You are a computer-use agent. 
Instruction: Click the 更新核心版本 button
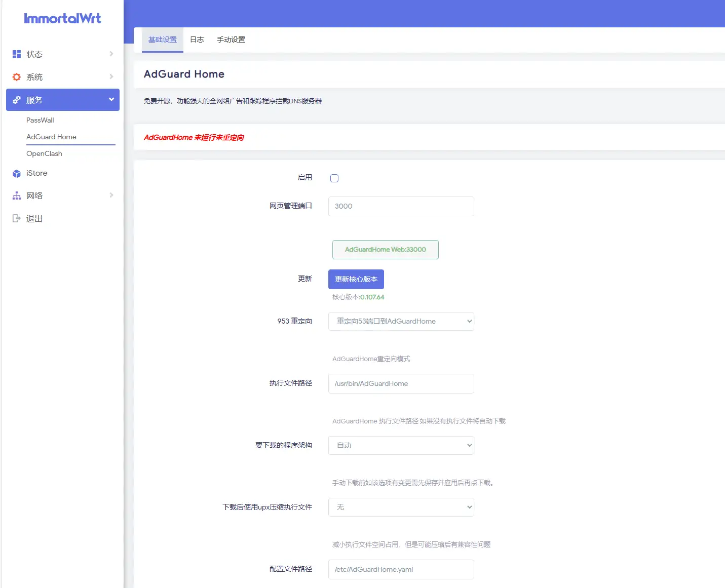click(356, 279)
